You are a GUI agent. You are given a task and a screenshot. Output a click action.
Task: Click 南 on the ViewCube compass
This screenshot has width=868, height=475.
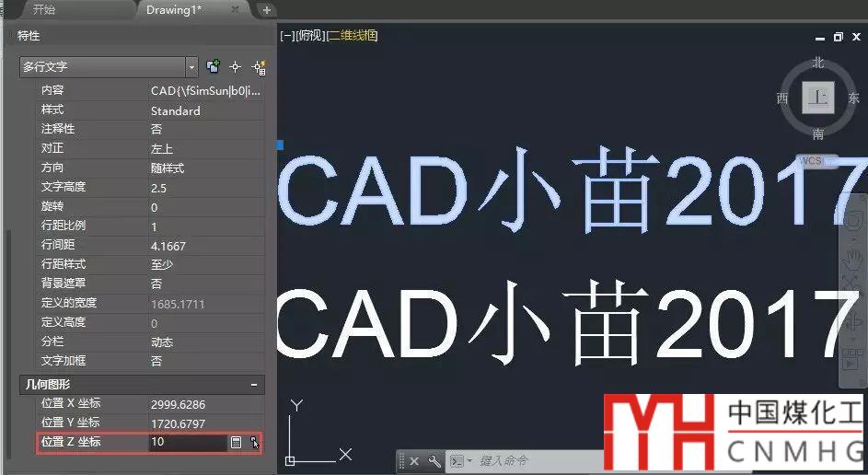click(818, 133)
